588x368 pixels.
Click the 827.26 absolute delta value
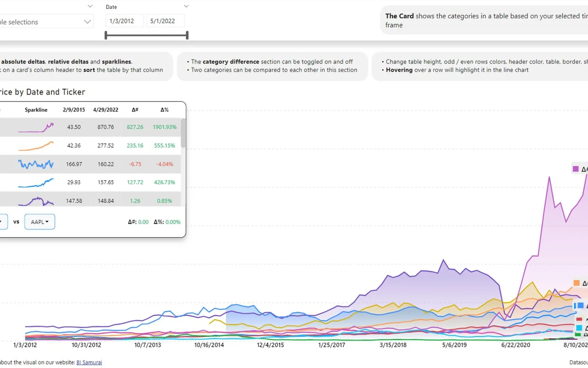[135, 127]
